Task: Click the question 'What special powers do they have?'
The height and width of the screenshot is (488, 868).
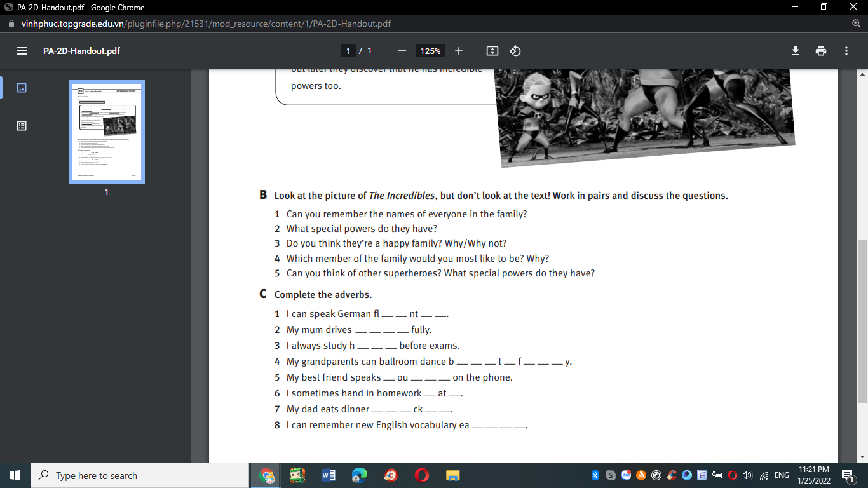Action: (362, 229)
